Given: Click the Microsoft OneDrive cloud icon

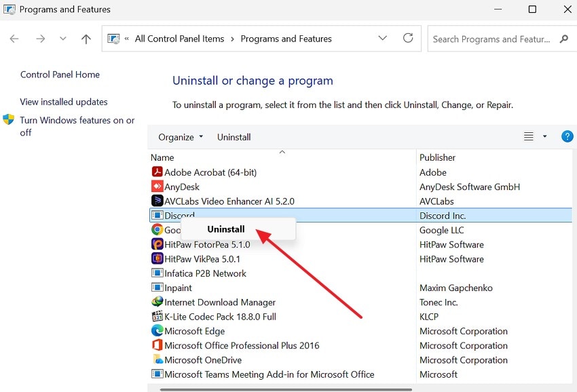Looking at the screenshot, I should [156, 359].
